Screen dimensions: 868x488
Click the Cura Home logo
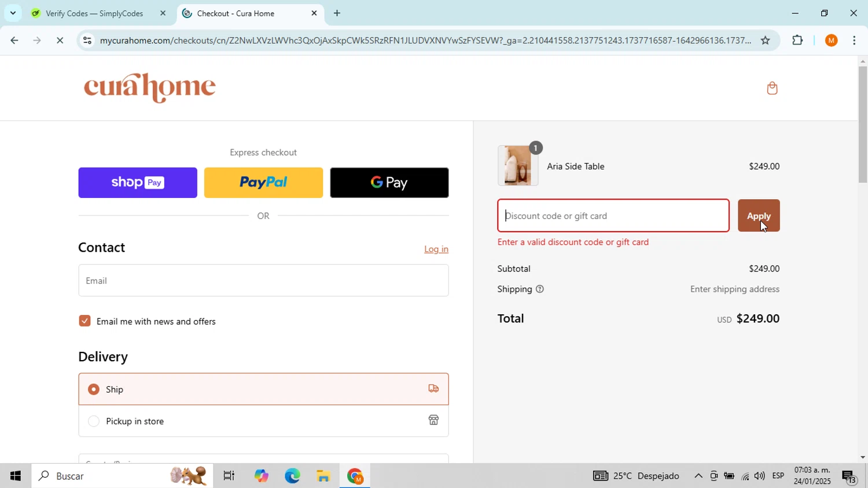(150, 88)
